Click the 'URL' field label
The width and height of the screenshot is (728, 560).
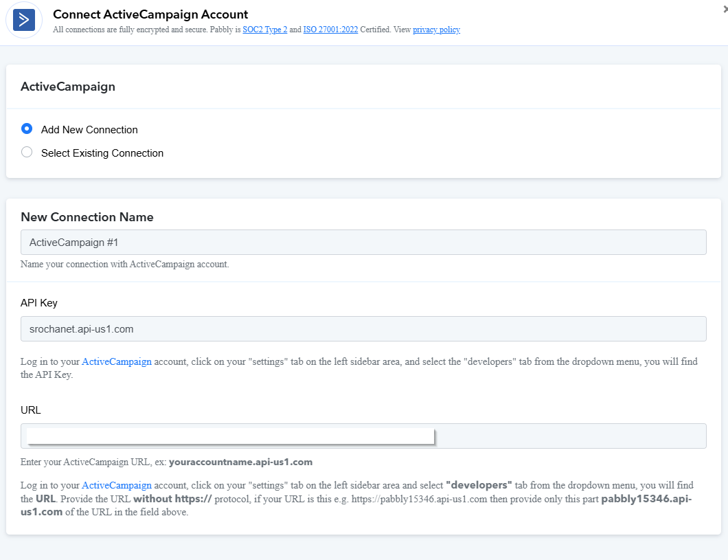31,410
